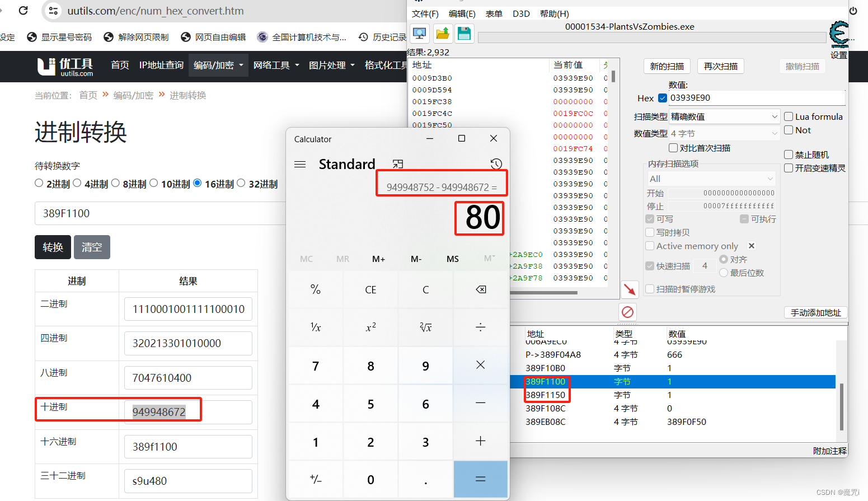Select 10进制 radio button

coord(154,183)
